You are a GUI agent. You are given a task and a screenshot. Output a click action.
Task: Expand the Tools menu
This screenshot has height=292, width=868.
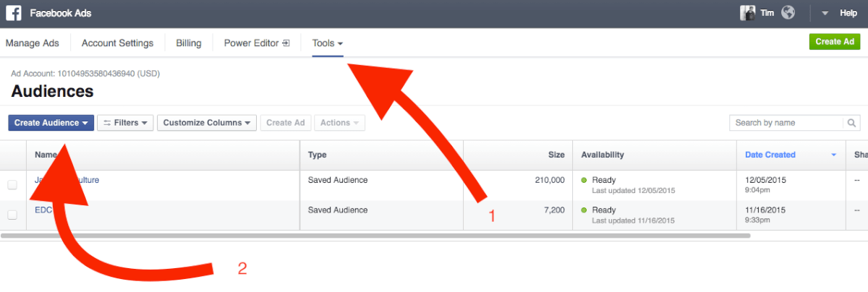click(x=328, y=43)
